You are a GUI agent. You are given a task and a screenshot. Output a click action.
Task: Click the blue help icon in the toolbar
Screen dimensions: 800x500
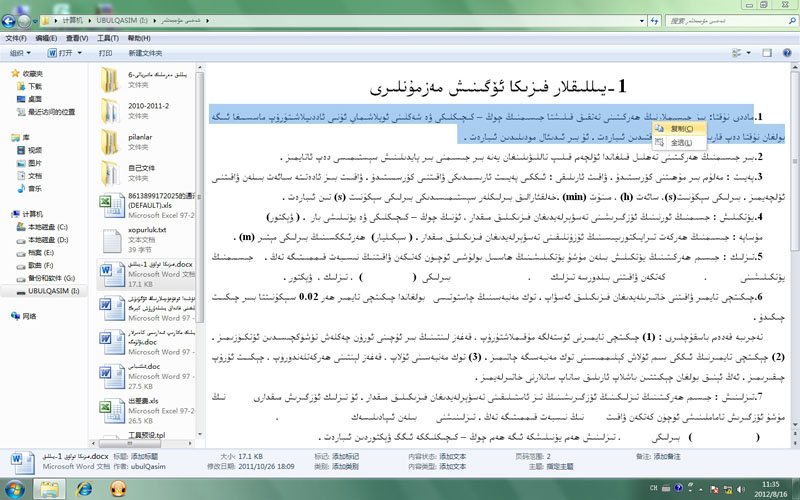click(787, 53)
